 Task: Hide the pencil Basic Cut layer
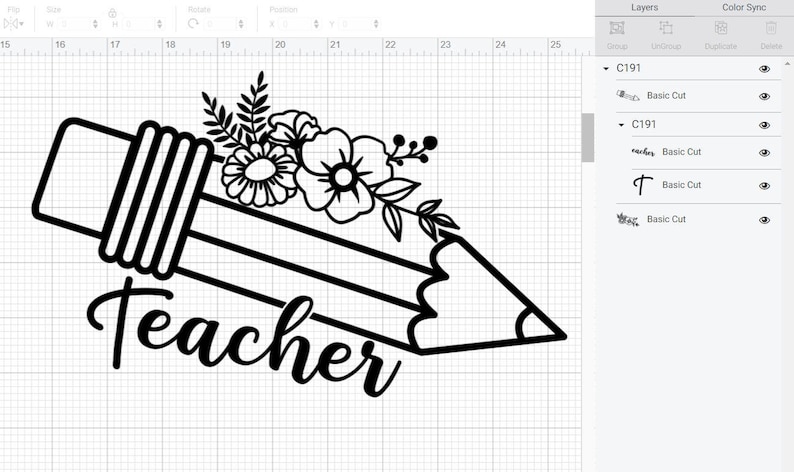click(764, 96)
